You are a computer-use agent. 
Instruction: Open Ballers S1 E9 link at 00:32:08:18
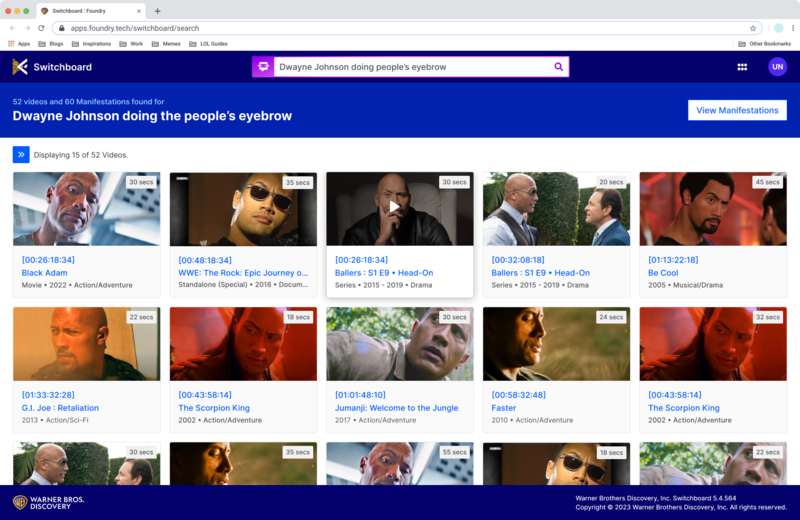540,273
